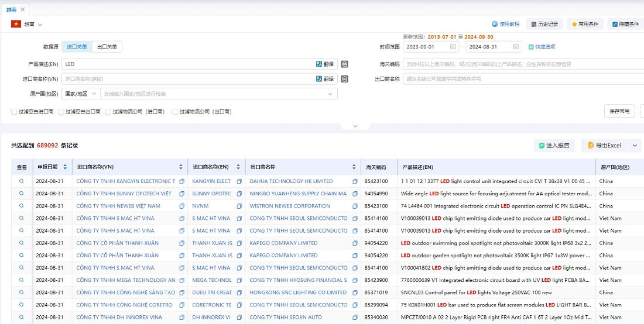Sort by 进口商名称(EN) column

click(x=238, y=167)
